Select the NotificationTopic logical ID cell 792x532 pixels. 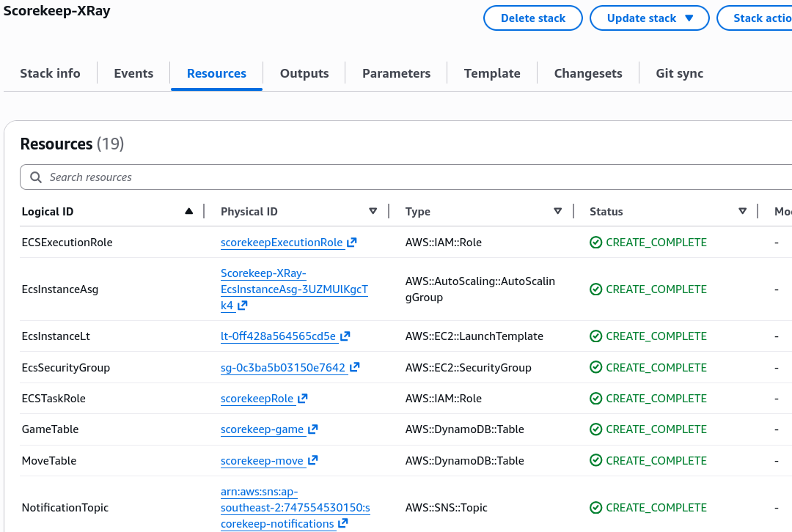coord(65,507)
